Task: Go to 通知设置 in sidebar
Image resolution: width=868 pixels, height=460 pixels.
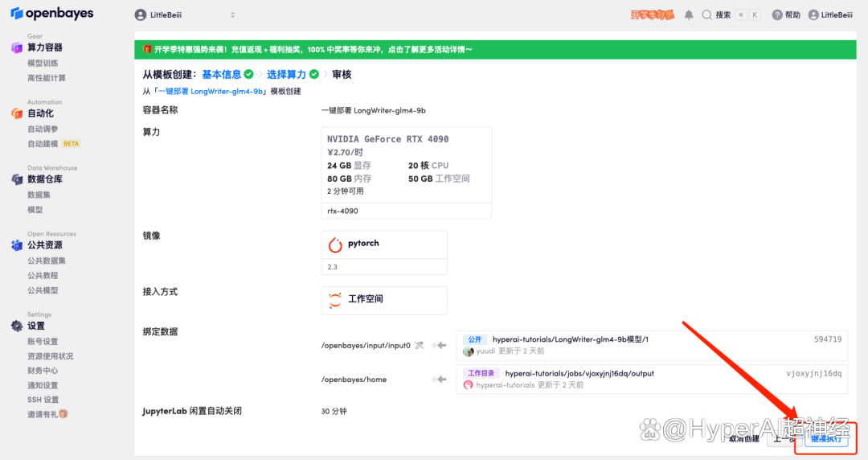Action: pyautogui.click(x=43, y=385)
